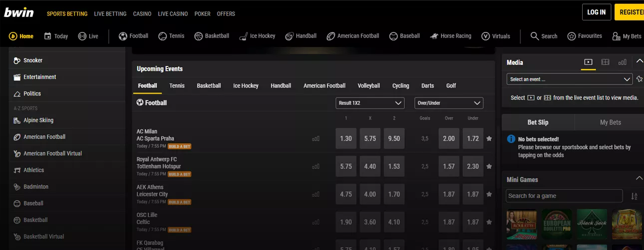Switch to Darts upcoming events tab
The image size is (644, 250).
427,85
